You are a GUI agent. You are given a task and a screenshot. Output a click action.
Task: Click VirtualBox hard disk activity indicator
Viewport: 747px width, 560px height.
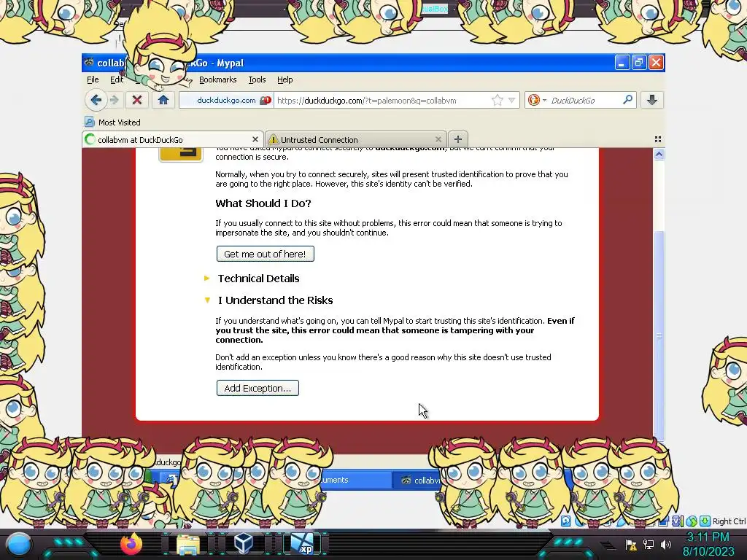565,521
